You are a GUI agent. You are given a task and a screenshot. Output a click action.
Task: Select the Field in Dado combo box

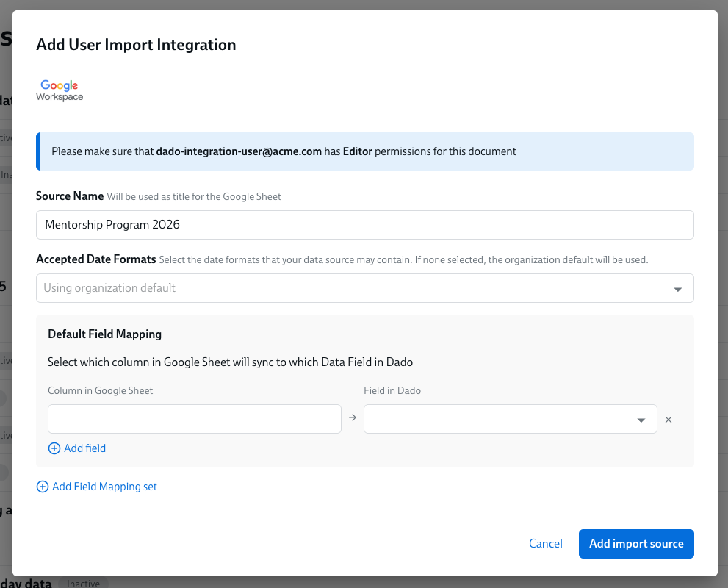[x=500, y=419]
